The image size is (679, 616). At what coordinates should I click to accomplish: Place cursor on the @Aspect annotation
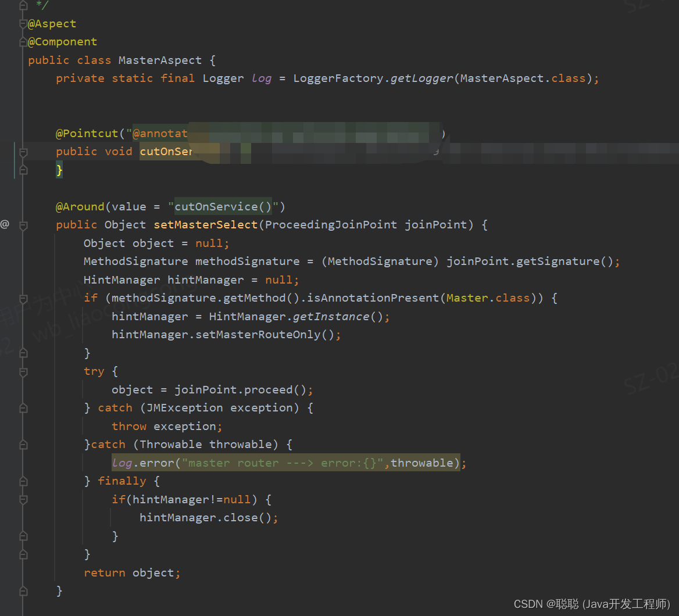pyautogui.click(x=52, y=24)
